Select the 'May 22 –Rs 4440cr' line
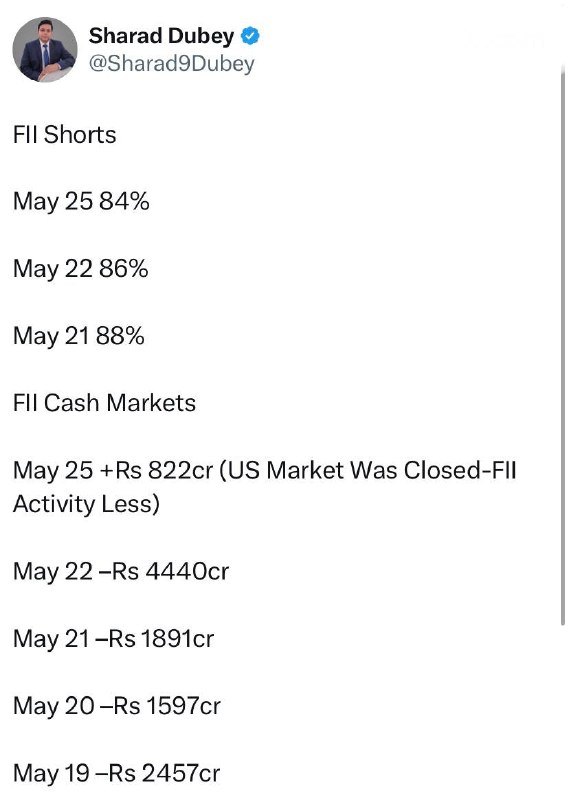This screenshot has width=569, height=800. click(121, 571)
